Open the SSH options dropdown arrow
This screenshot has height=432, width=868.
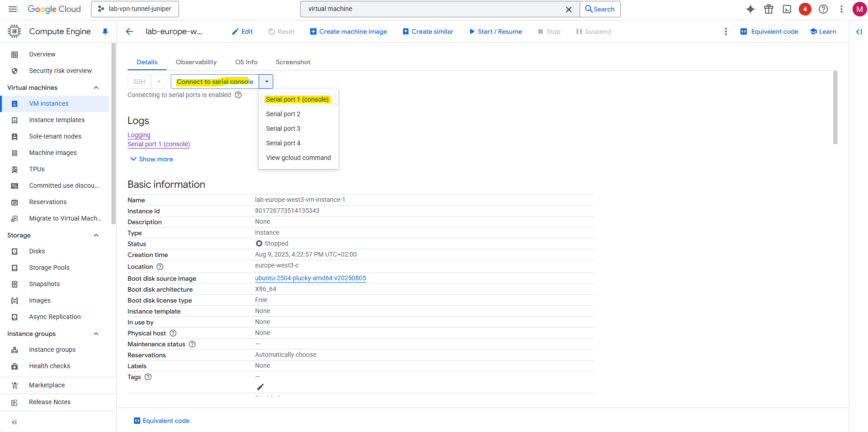158,82
